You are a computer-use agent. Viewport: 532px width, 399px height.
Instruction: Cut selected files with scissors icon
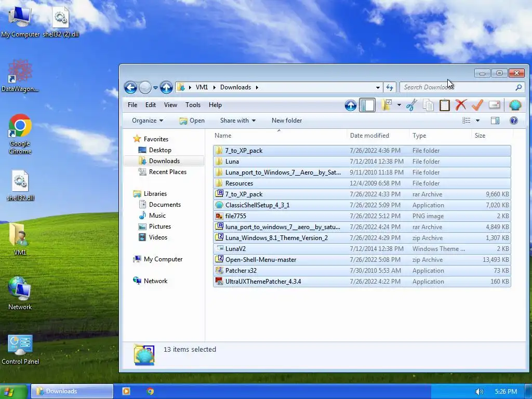coord(411,105)
